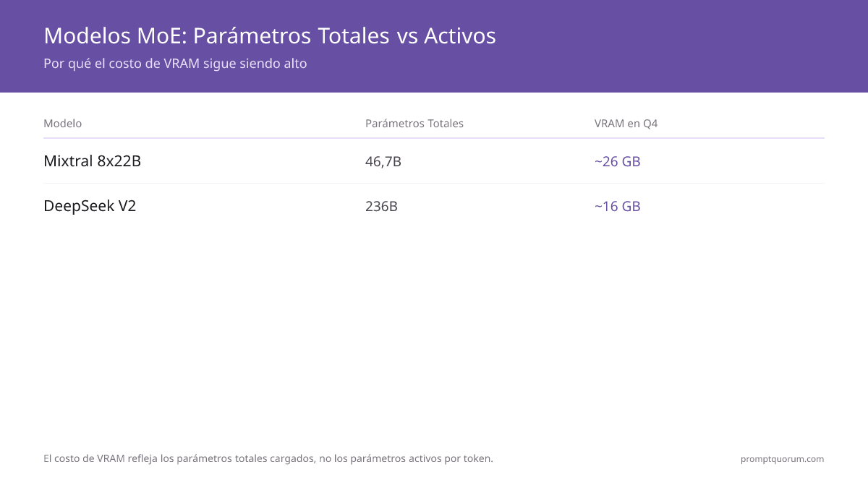Click the Modelo column header
The width and height of the screenshot is (868, 488).
[63, 124]
